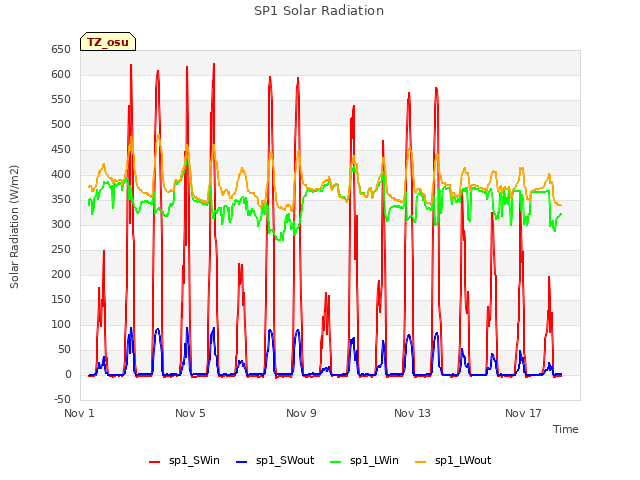Click the 50 y-axis tick label

[x=64, y=349]
